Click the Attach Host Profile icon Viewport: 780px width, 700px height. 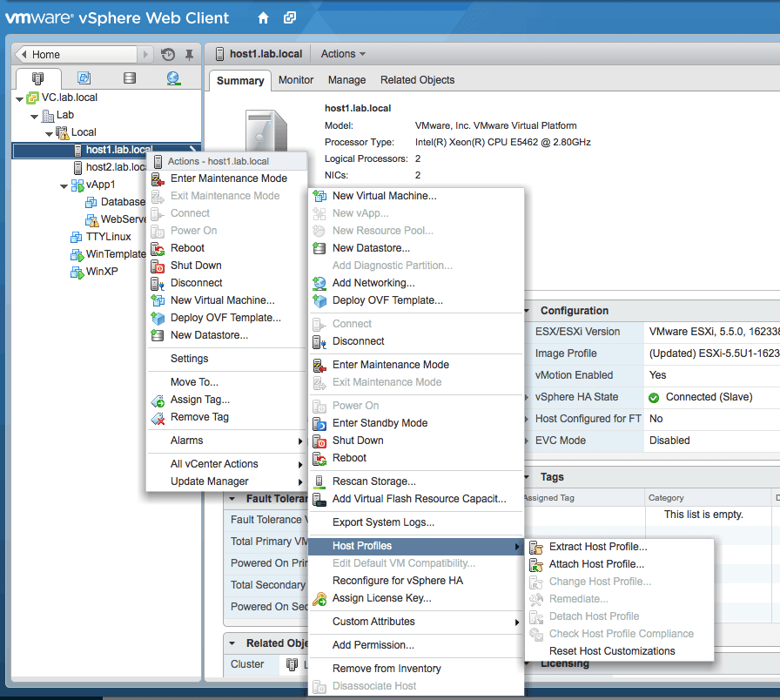point(536,565)
